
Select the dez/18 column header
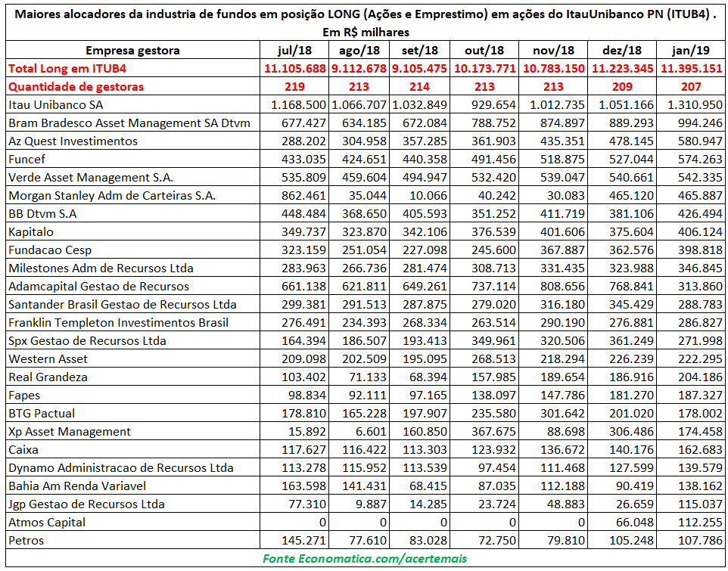point(622,50)
